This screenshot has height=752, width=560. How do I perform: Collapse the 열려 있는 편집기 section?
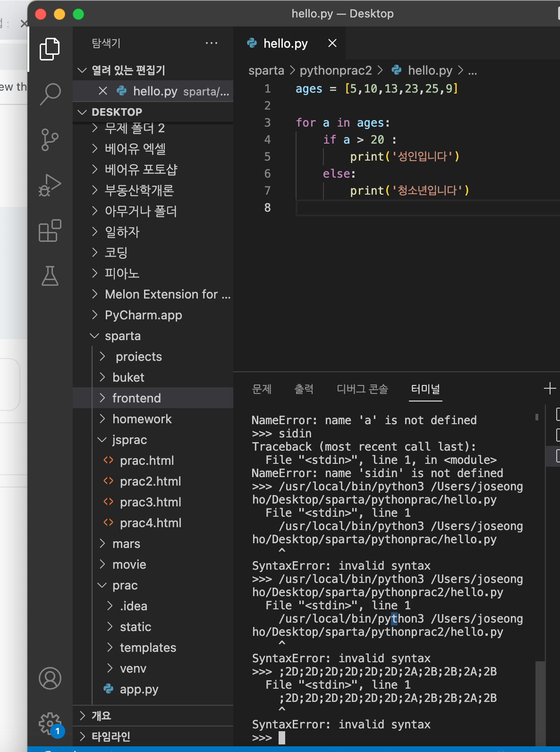tap(153, 70)
